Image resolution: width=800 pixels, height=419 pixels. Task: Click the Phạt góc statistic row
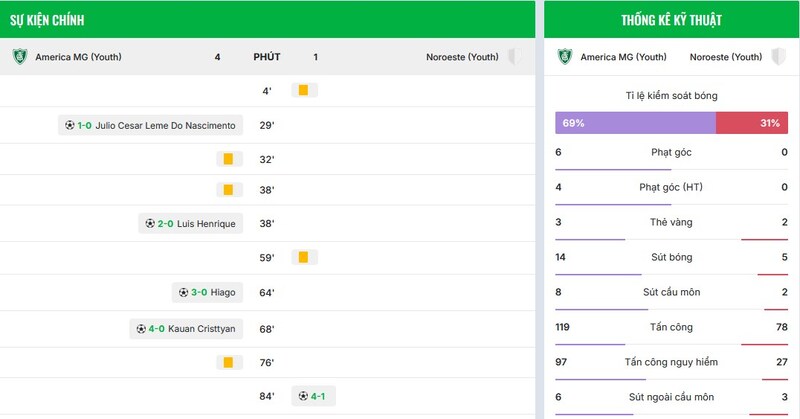coord(671,152)
